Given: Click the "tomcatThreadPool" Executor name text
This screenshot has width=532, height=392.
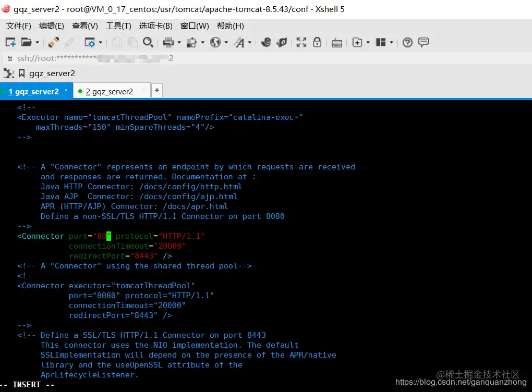Looking at the screenshot, I should tap(129, 117).
